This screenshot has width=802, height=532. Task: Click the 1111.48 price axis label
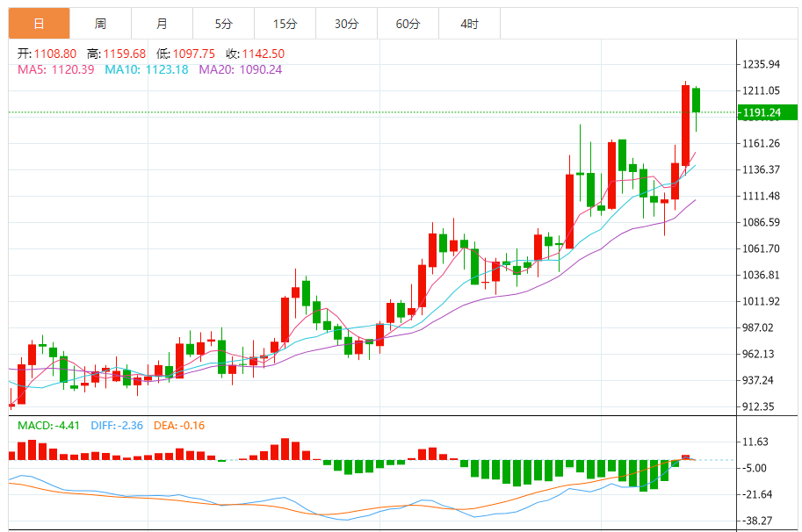pyautogui.click(x=761, y=196)
